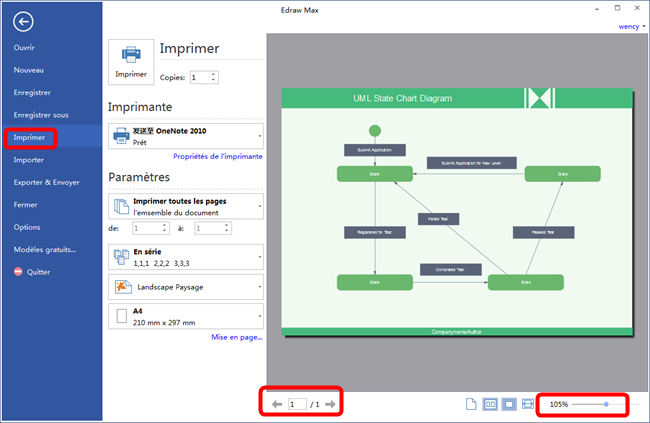Click the UML State Chart Diagram preview

(x=457, y=212)
